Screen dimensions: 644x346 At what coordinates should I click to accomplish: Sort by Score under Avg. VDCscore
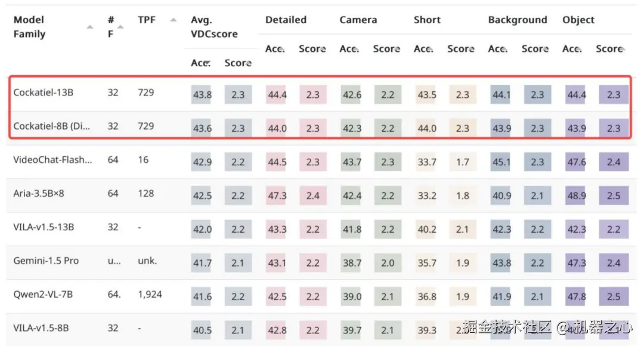coord(238,63)
